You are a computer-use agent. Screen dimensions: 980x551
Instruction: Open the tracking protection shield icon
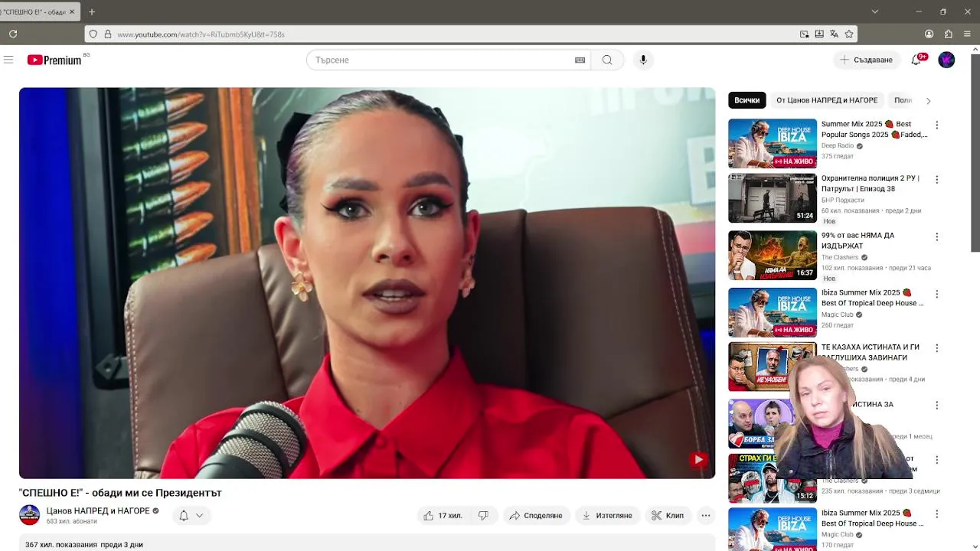pos(93,34)
